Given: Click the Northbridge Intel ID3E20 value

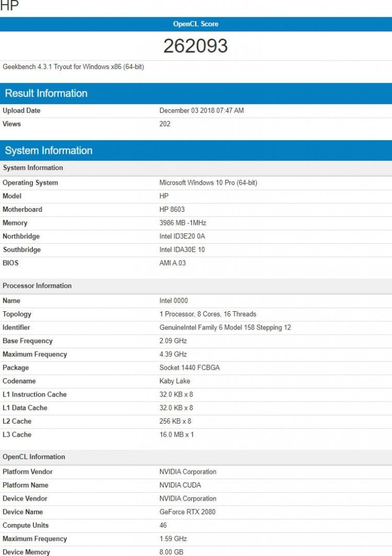Looking at the screenshot, I should (x=182, y=236).
